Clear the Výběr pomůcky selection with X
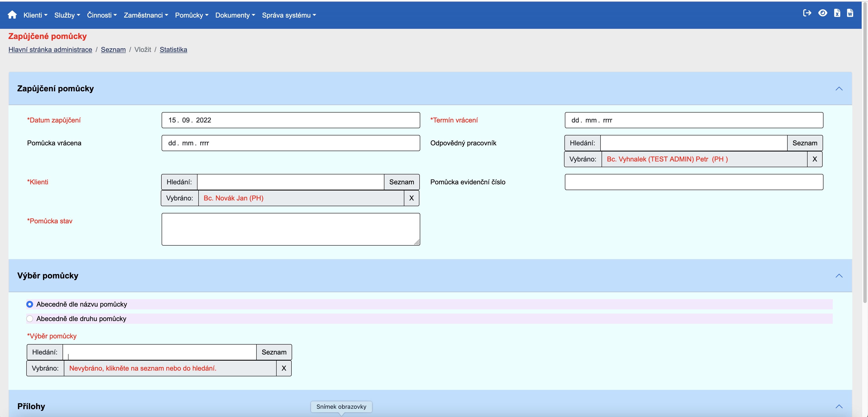 [284, 368]
